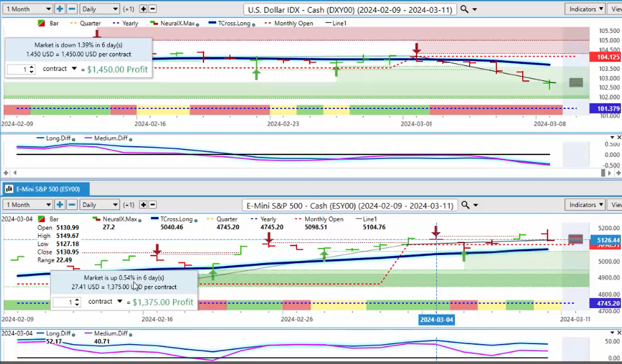The height and width of the screenshot is (364, 622).
Task: Zoom out with minus button in DXY toolbar
Action: (x=72, y=9)
